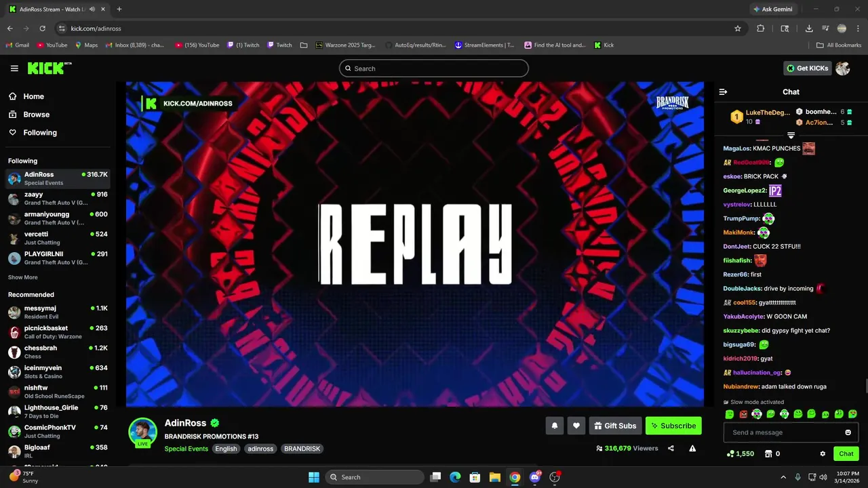This screenshot has width=868, height=488.
Task: Open StreamElements bookmark
Action: pos(484,45)
